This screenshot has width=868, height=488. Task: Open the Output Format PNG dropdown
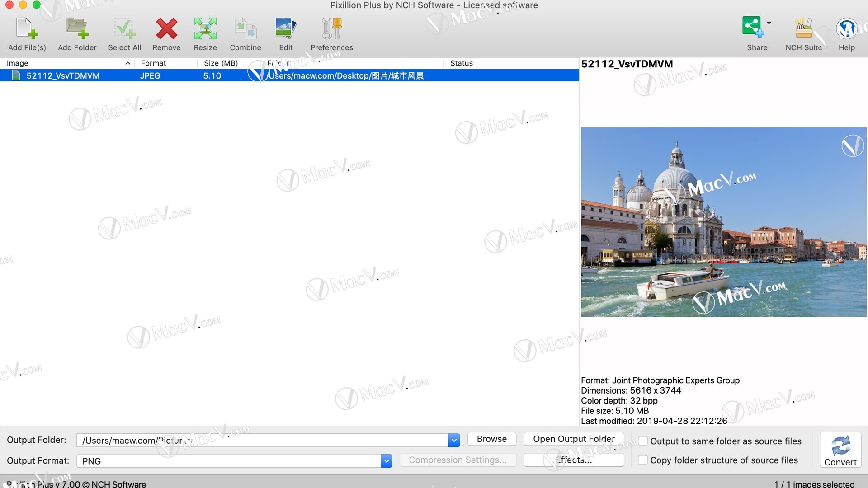pos(386,461)
